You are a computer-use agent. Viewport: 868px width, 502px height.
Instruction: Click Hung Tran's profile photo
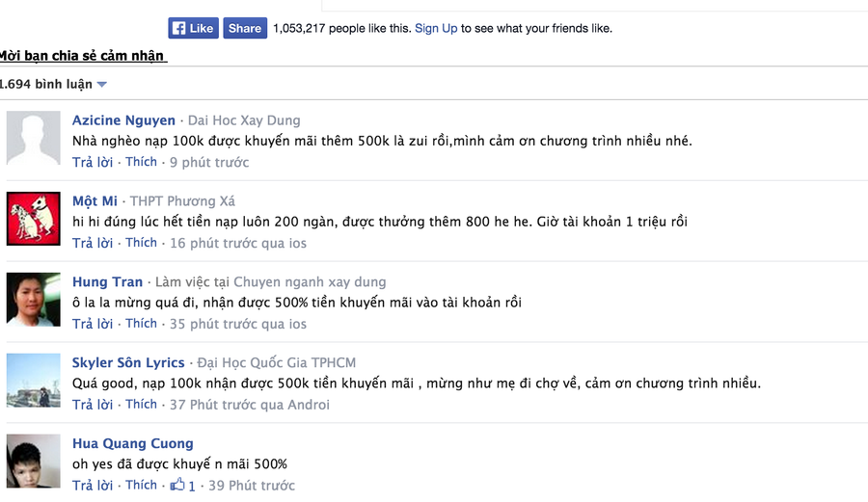(x=34, y=300)
